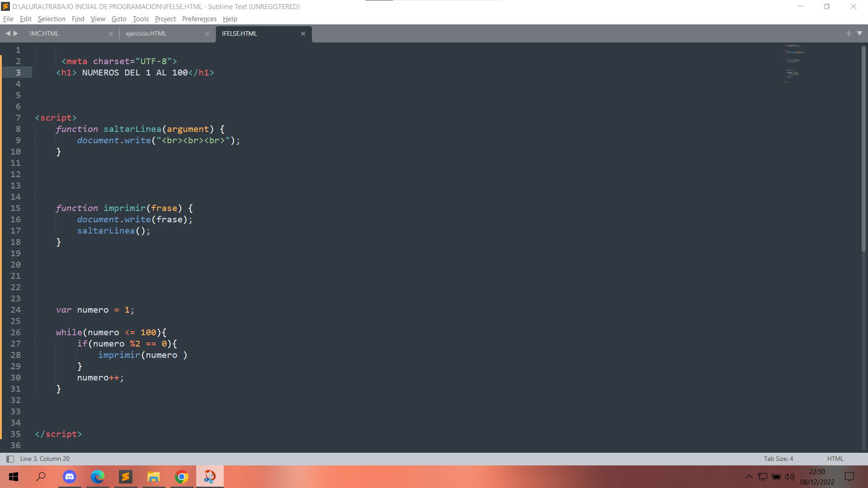Click the if(numero %2 == 0) line

tap(127, 344)
